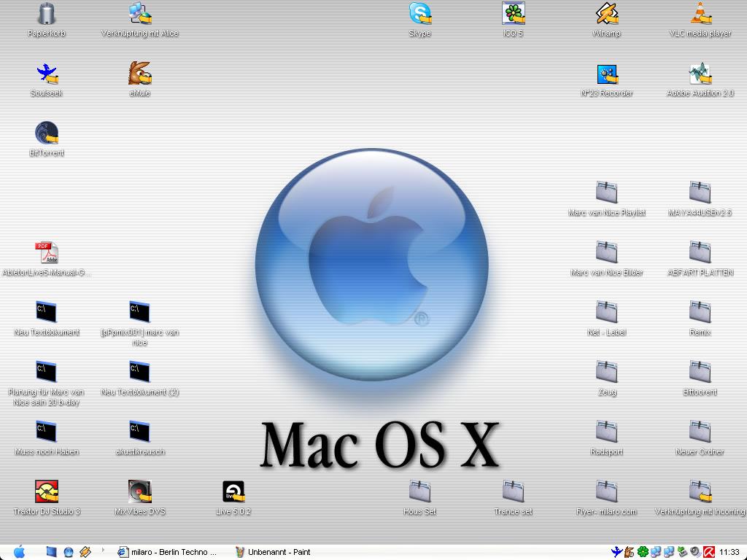Image resolution: width=747 pixels, height=560 pixels.
Task: Select the MixVibes DVS icon
Action: 139,492
